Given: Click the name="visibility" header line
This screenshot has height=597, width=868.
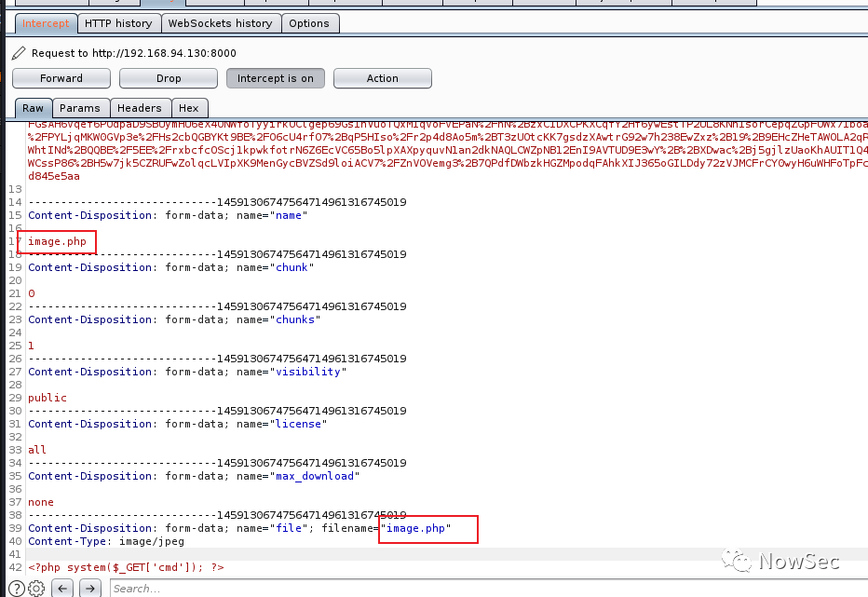Looking at the screenshot, I should pos(187,372).
